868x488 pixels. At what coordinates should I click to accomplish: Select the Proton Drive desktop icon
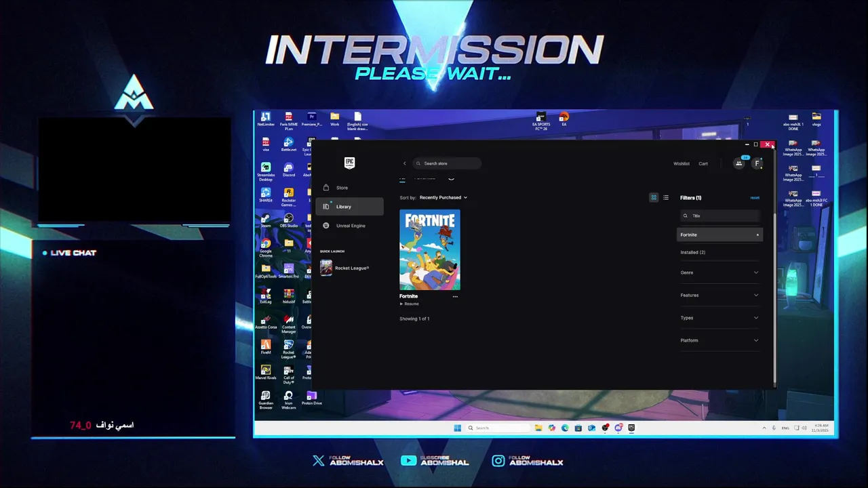(312, 398)
